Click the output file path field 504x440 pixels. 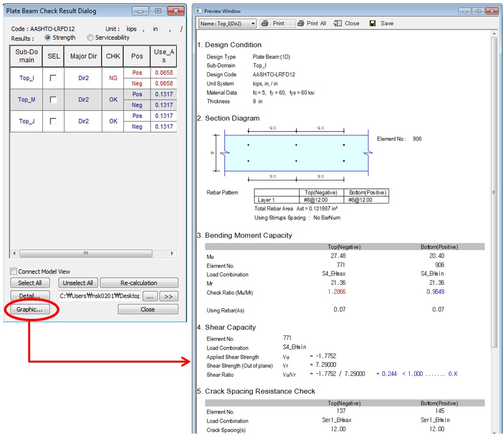coord(99,296)
